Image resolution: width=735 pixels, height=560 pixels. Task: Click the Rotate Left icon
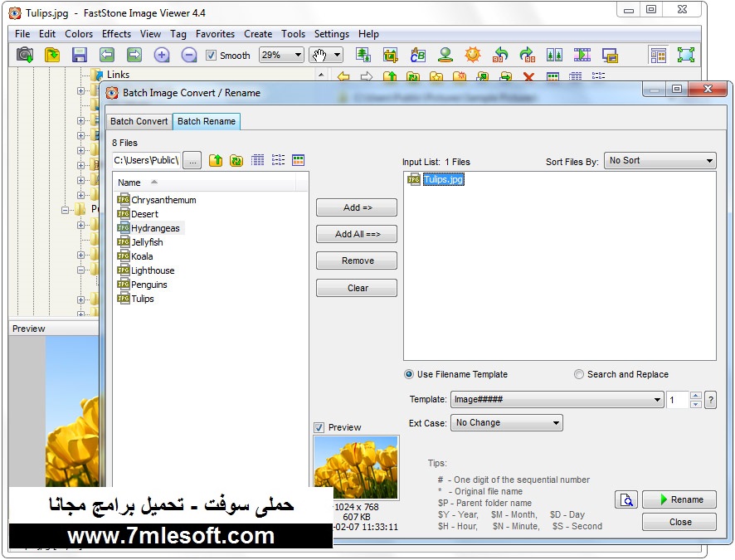(500, 55)
